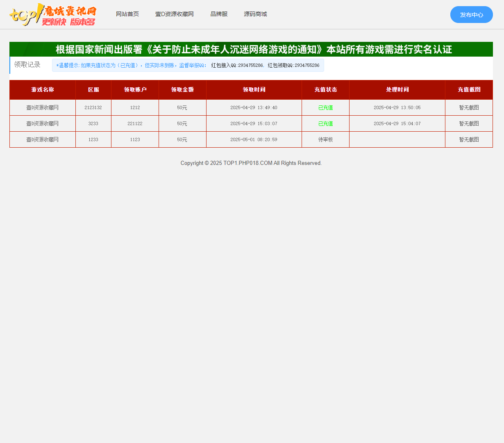Click the Copyright TOP1.PHP018.COM footer text
The height and width of the screenshot is (443, 504).
251,163
